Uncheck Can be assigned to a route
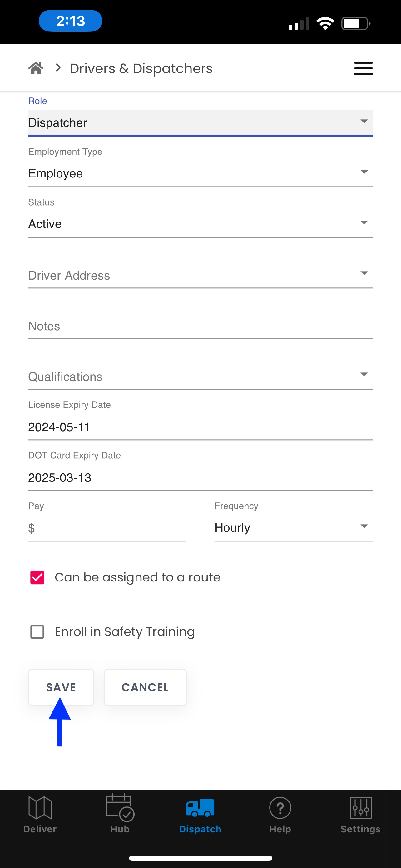The height and width of the screenshot is (868, 401). tap(37, 577)
